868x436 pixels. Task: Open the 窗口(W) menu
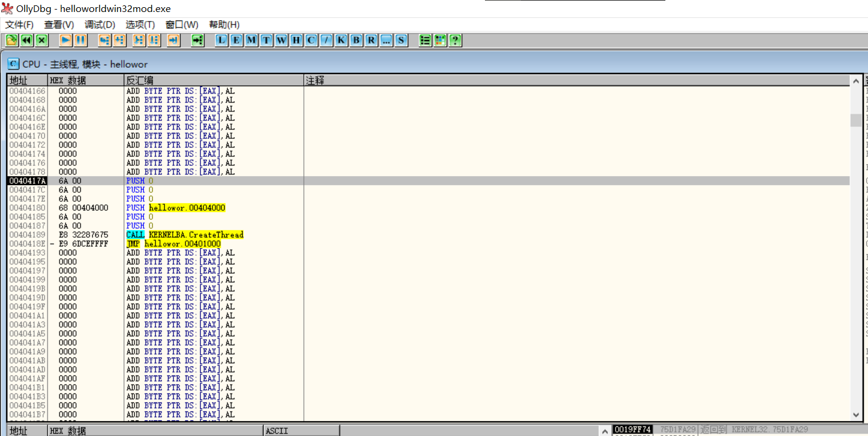point(182,25)
